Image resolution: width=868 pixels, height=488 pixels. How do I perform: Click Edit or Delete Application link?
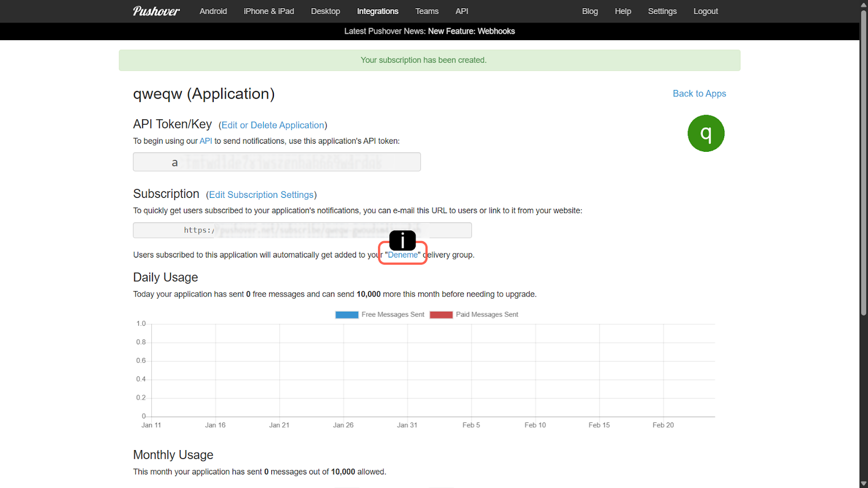[x=273, y=125]
